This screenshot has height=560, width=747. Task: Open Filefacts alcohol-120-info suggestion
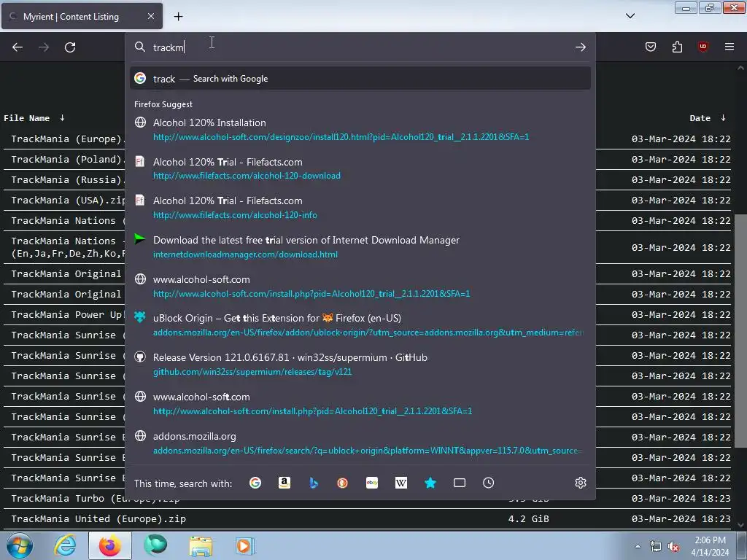pyautogui.click(x=360, y=208)
